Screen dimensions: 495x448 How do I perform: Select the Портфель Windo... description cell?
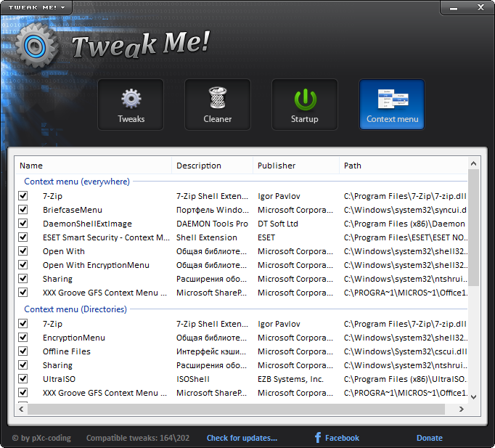pyautogui.click(x=213, y=210)
